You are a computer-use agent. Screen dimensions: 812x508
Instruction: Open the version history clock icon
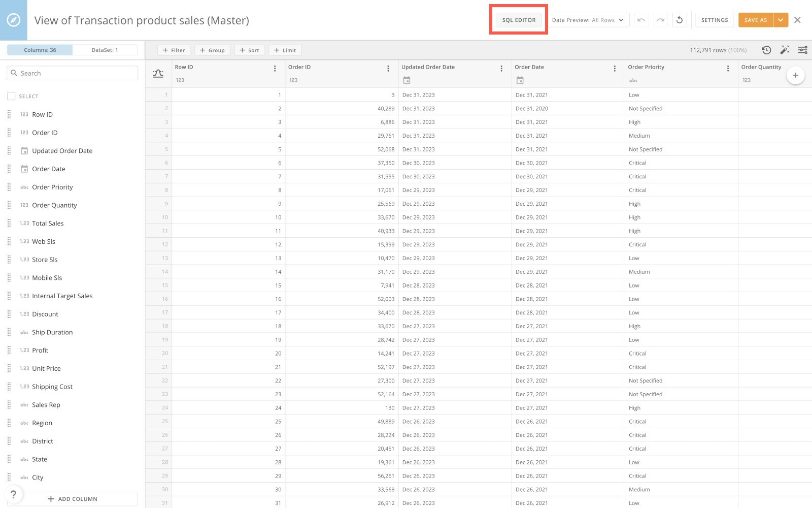[766, 50]
